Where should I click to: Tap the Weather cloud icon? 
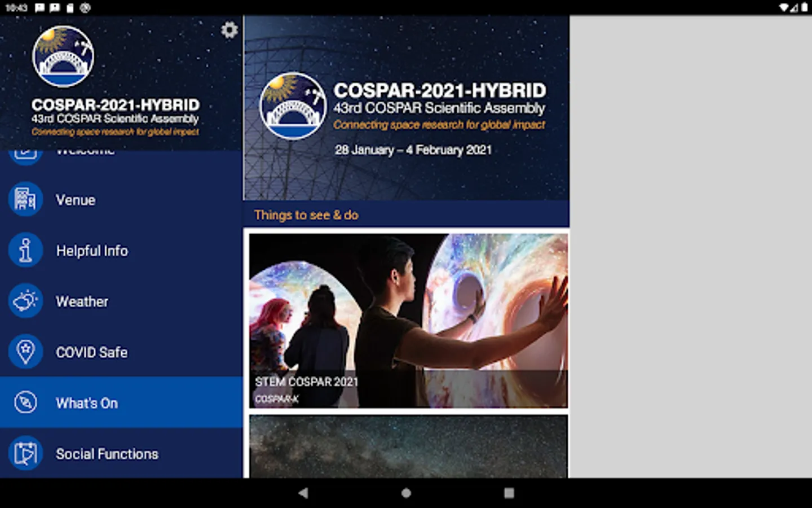[x=25, y=301]
